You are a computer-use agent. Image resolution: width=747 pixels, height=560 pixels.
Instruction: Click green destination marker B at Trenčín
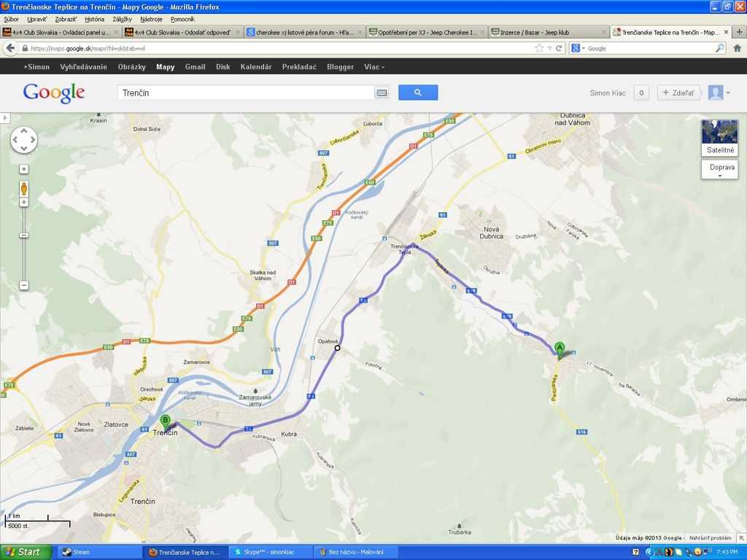[x=166, y=421]
